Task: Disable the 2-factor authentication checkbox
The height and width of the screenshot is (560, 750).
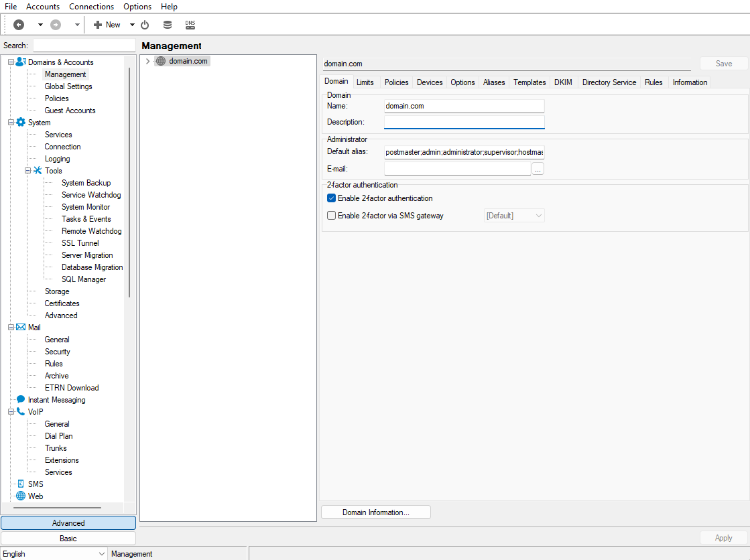Action: coord(331,198)
